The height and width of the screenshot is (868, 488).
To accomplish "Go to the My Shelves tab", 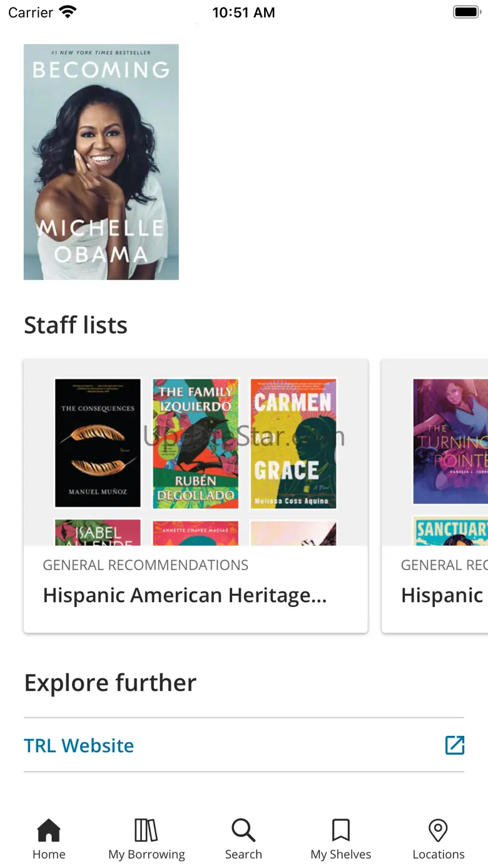I will pyautogui.click(x=341, y=839).
